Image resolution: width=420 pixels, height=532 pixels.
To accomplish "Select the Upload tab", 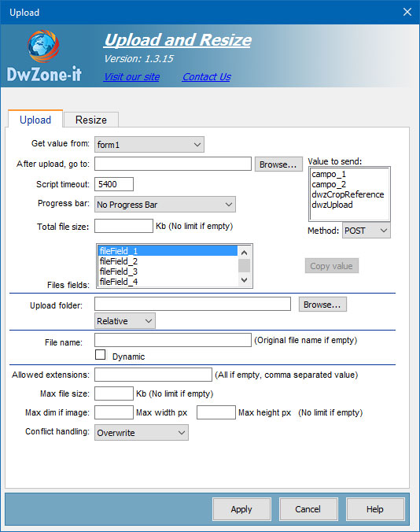I will click(35, 120).
